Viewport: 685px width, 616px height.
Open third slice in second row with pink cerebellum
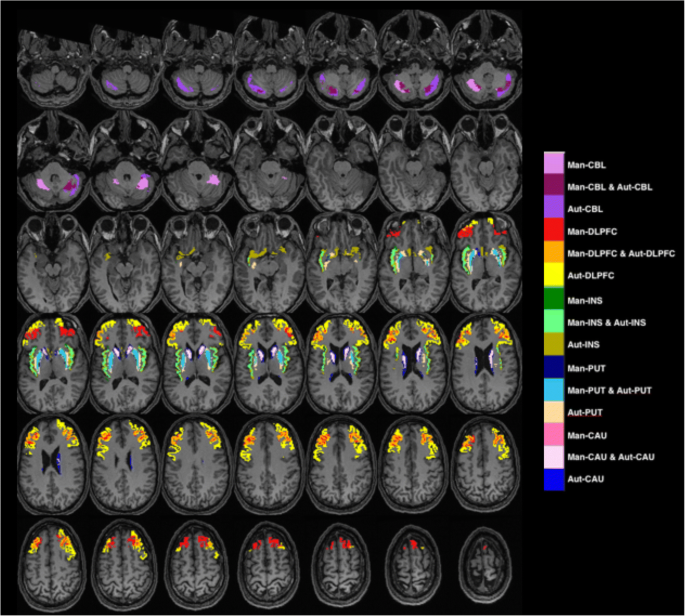(197, 161)
